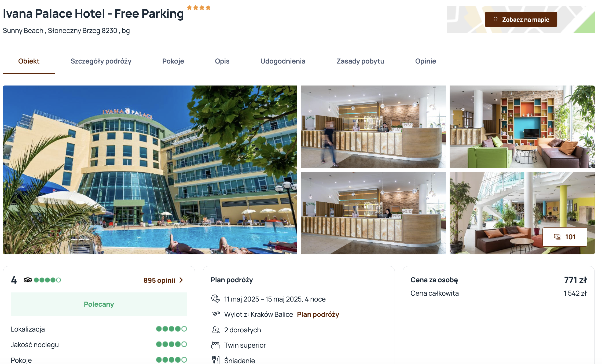This screenshot has height=364, width=602.
Task: Click the cutlery icon beside Śniadanie
Action: coord(215,360)
